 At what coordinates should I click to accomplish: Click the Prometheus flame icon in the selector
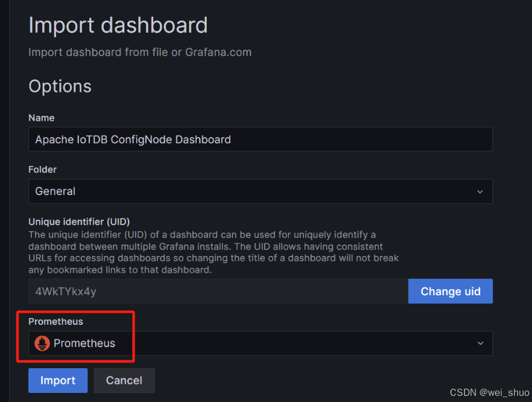coord(42,343)
